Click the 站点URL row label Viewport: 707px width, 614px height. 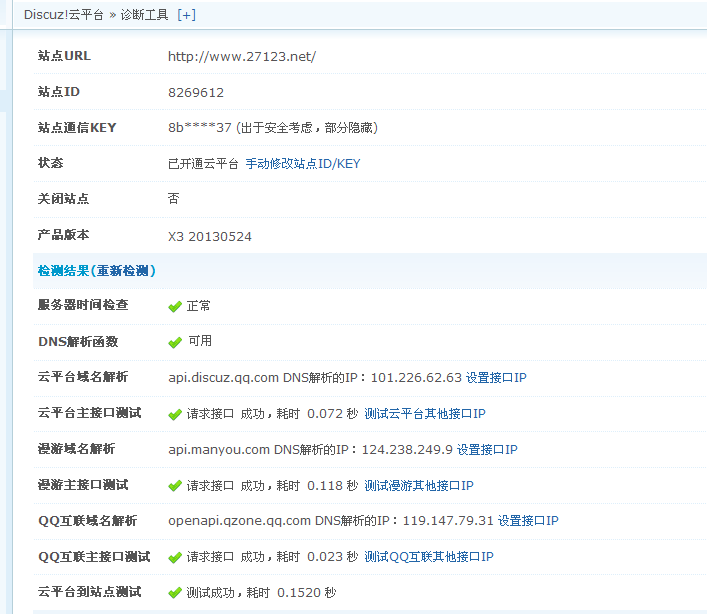click(x=64, y=56)
